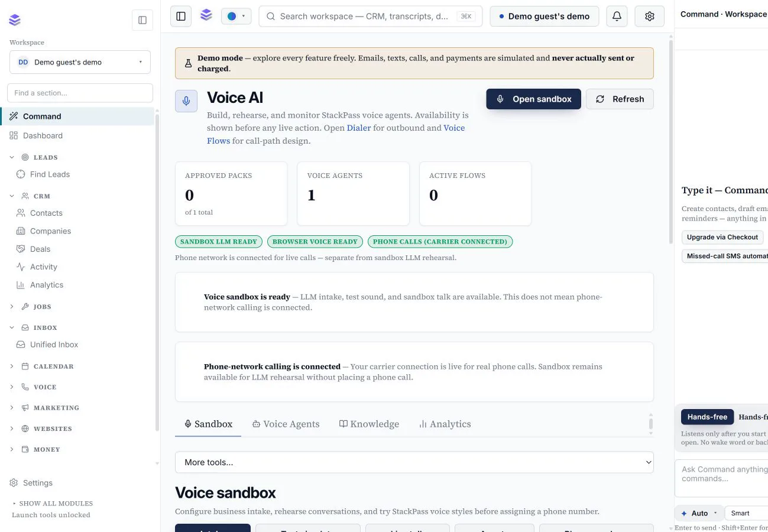Click the Missed-call SMS automation suggestion
The height and width of the screenshot is (532, 768).
pos(725,256)
